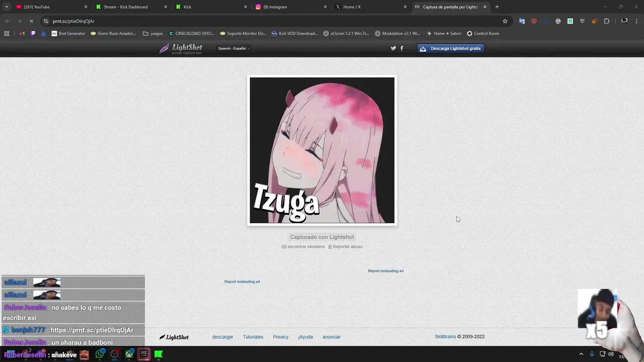
Task: Open LightShot's Facebook icon link
Action: click(x=401, y=48)
